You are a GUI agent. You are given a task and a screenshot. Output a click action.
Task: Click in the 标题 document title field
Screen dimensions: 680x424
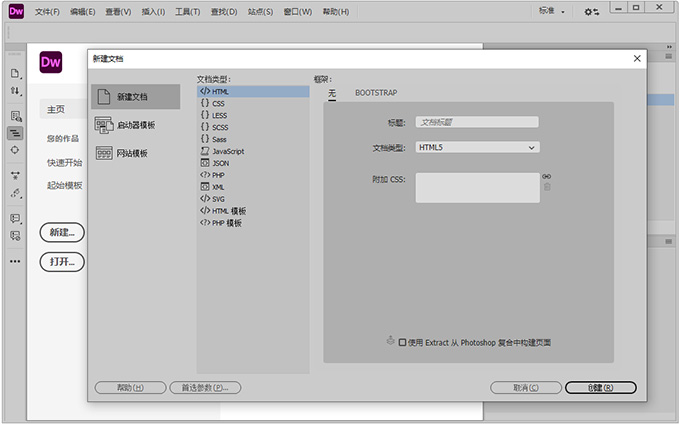[477, 122]
